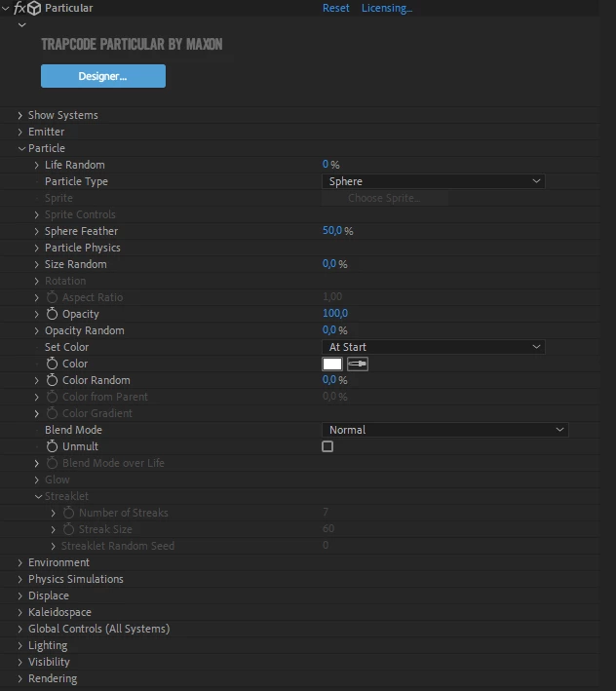Open the Set Color dropdown
This screenshot has width=616, height=691.
pyautogui.click(x=433, y=347)
